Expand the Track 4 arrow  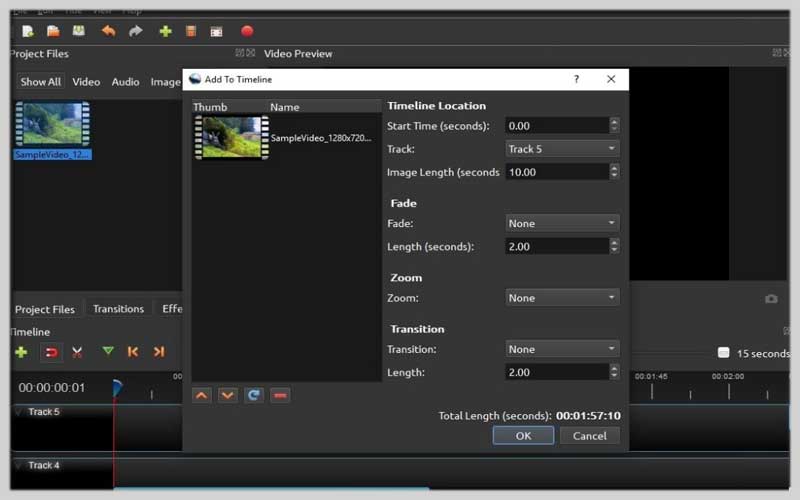[19, 465]
